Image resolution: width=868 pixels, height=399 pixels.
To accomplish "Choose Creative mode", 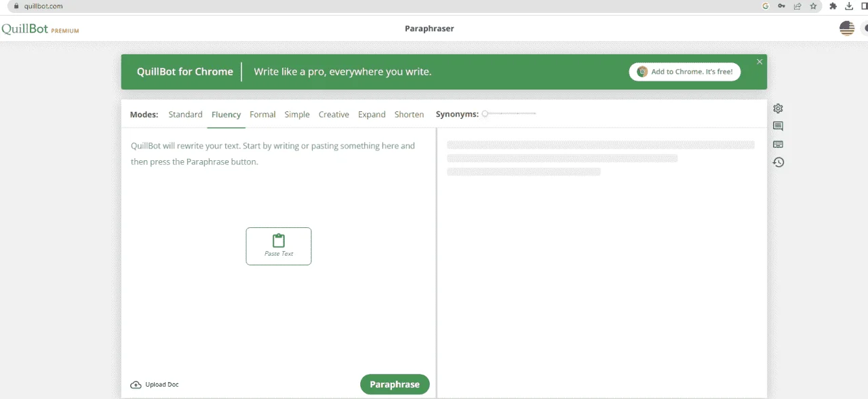I will (x=334, y=115).
